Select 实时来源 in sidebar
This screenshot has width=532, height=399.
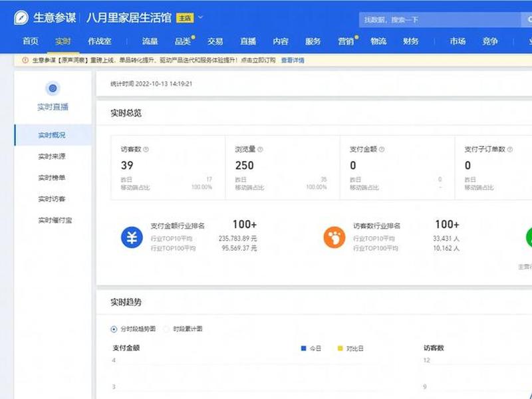[52, 156]
